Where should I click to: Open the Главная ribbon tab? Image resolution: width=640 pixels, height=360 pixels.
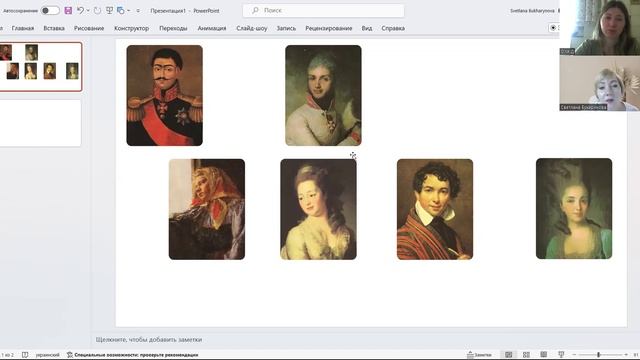(23, 28)
